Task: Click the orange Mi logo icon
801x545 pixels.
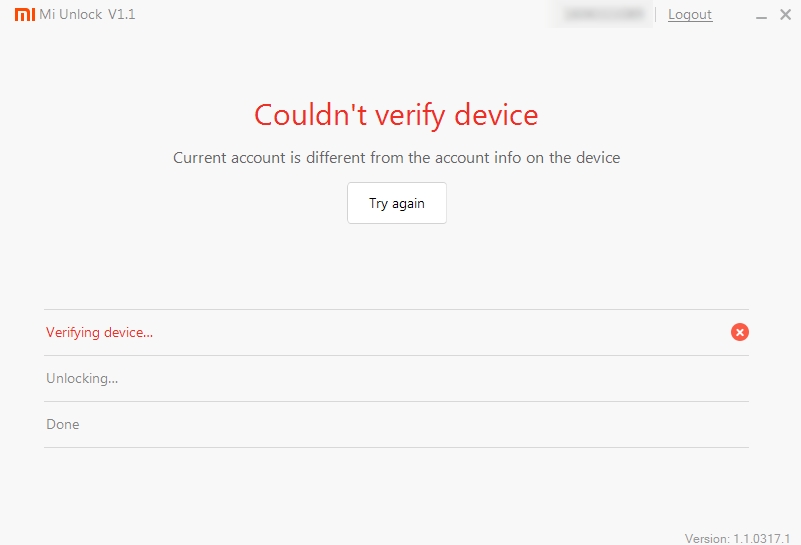Action: coord(24,14)
